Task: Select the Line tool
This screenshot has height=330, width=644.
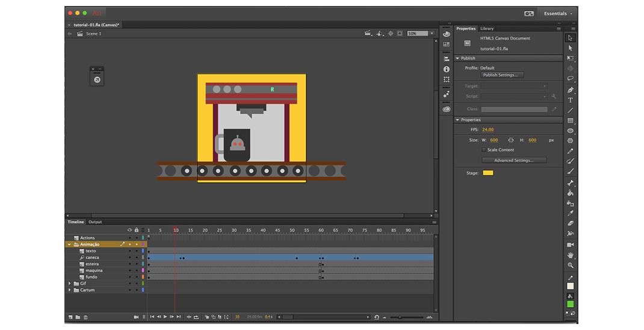Action: pyautogui.click(x=570, y=110)
